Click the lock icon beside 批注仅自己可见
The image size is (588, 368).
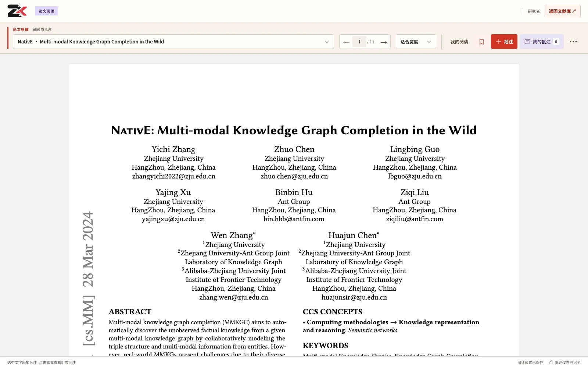pyautogui.click(x=551, y=362)
